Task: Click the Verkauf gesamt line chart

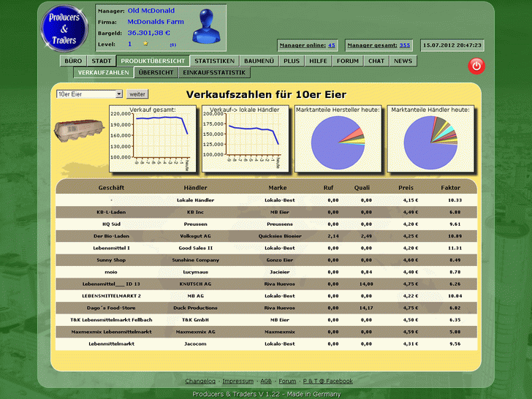Action: pyautogui.click(x=153, y=139)
